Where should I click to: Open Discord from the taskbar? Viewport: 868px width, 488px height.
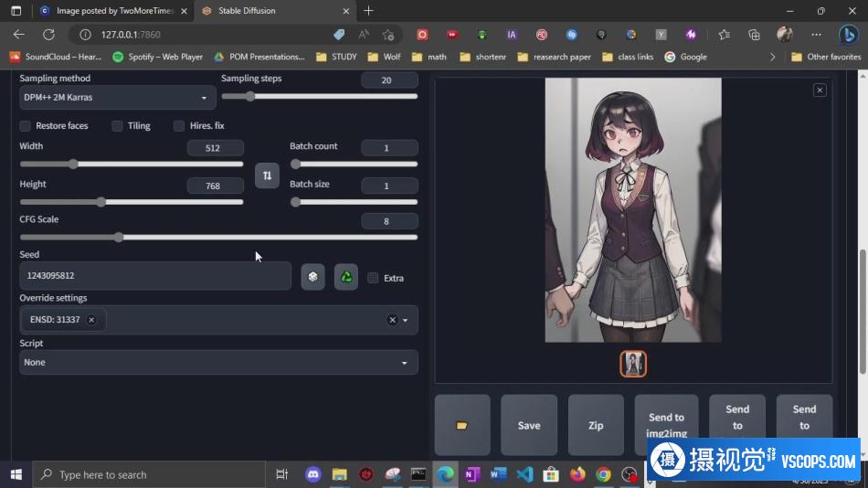313,474
